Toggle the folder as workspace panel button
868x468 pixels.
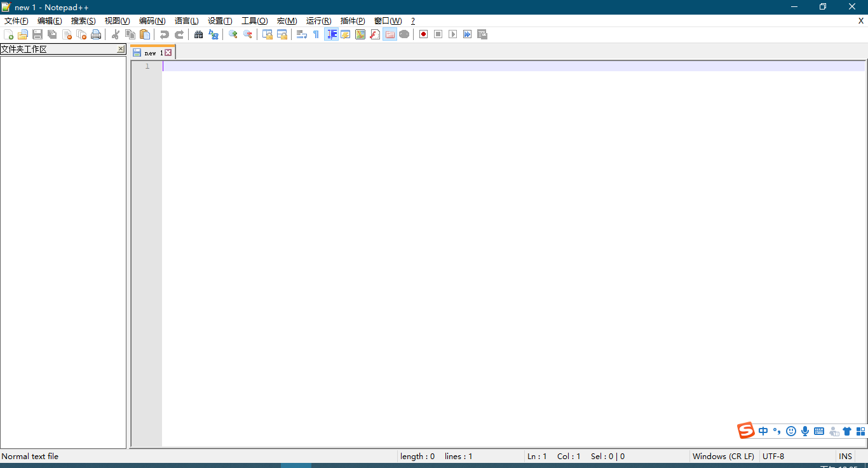tap(390, 34)
